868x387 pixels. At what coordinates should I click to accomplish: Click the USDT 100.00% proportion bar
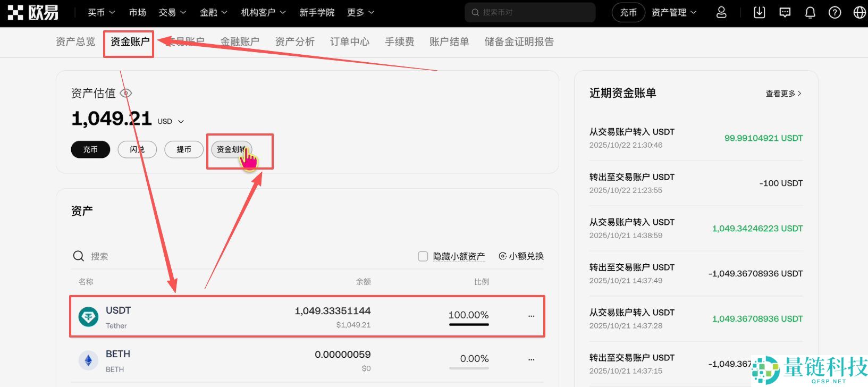469,324
